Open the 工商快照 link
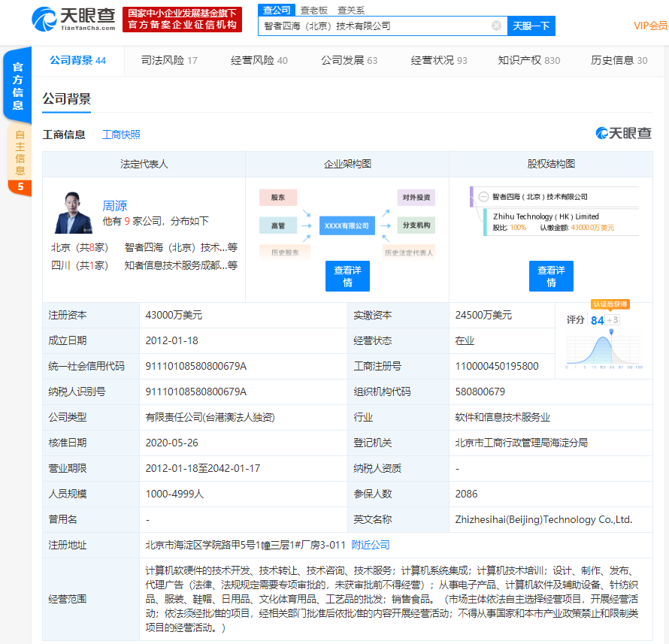This screenshot has height=644, width=669. point(121,135)
